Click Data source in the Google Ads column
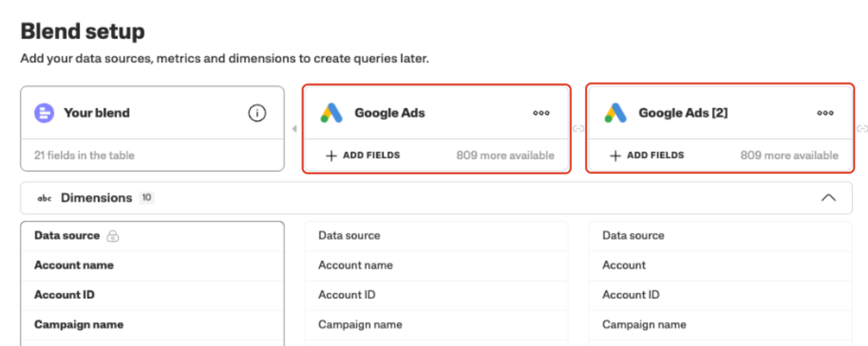 coord(436,236)
